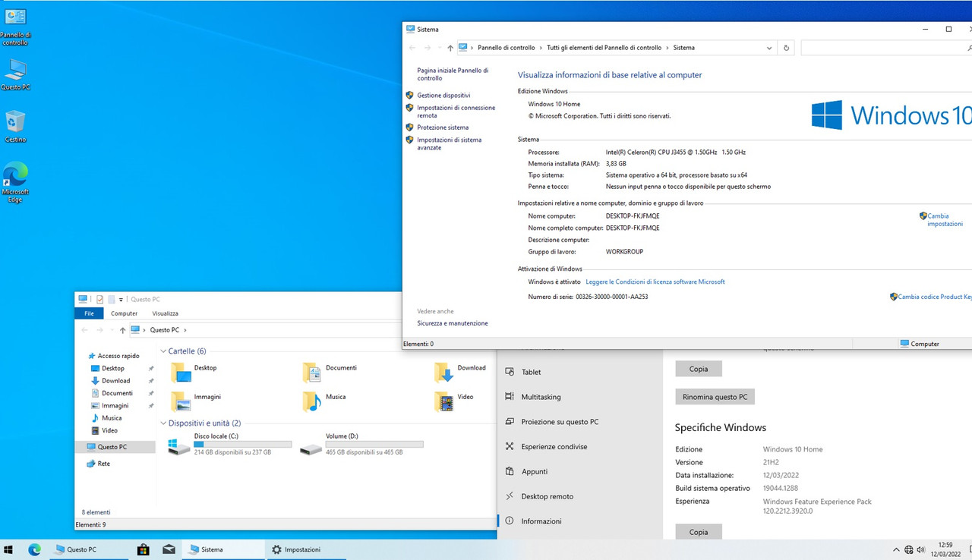Collapse the Cartelle (6) group
The image size is (972, 560).
(x=163, y=351)
